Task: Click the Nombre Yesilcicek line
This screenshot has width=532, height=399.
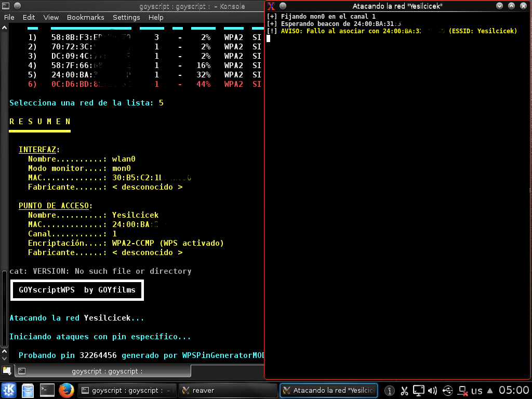Action: pyautogui.click(x=94, y=215)
